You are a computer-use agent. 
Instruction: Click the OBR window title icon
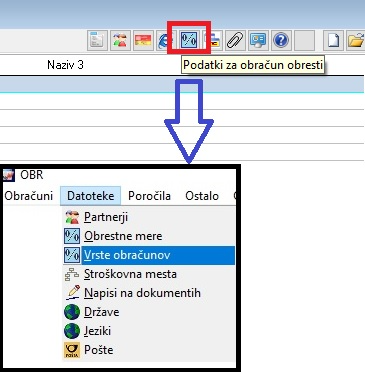tap(9, 175)
